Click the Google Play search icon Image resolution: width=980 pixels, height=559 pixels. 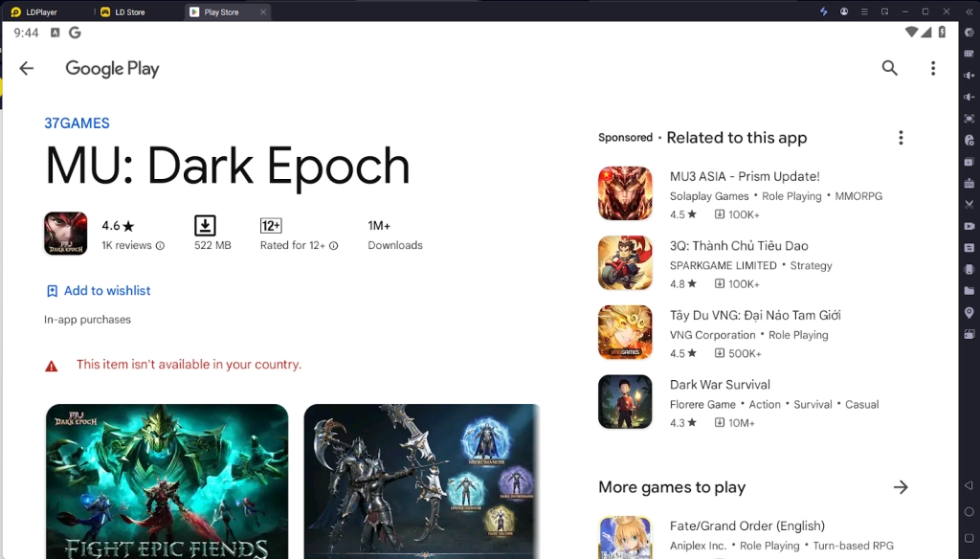(889, 68)
